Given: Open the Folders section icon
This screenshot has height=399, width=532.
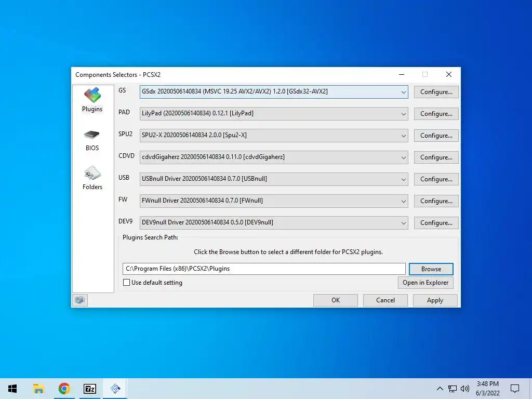Looking at the screenshot, I should [x=92, y=174].
